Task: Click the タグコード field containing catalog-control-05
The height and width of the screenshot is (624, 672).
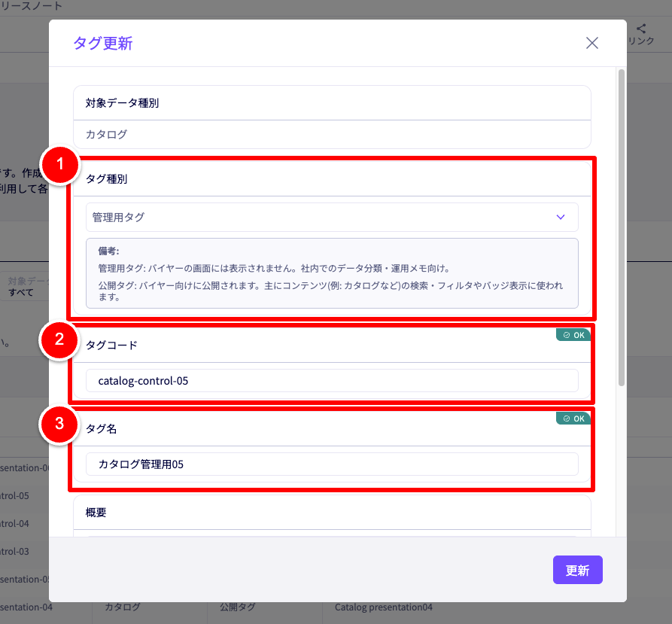Action: (x=331, y=381)
